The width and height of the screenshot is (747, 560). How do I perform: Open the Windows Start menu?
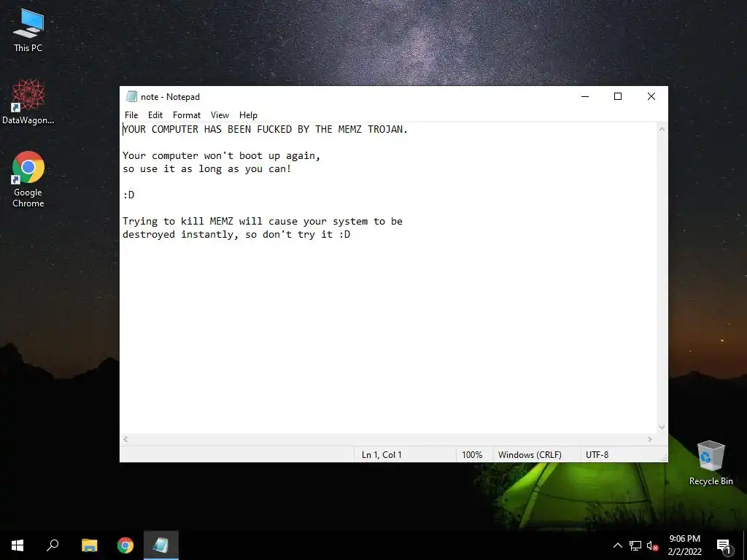coord(18,545)
